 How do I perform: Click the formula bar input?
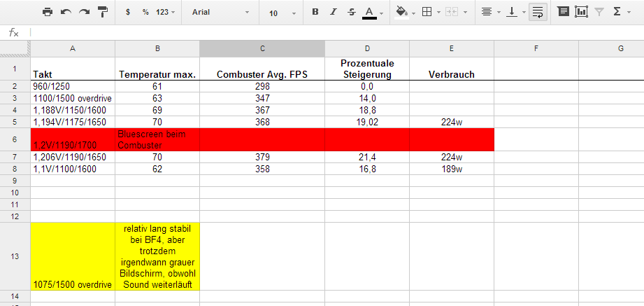[x=337, y=33]
